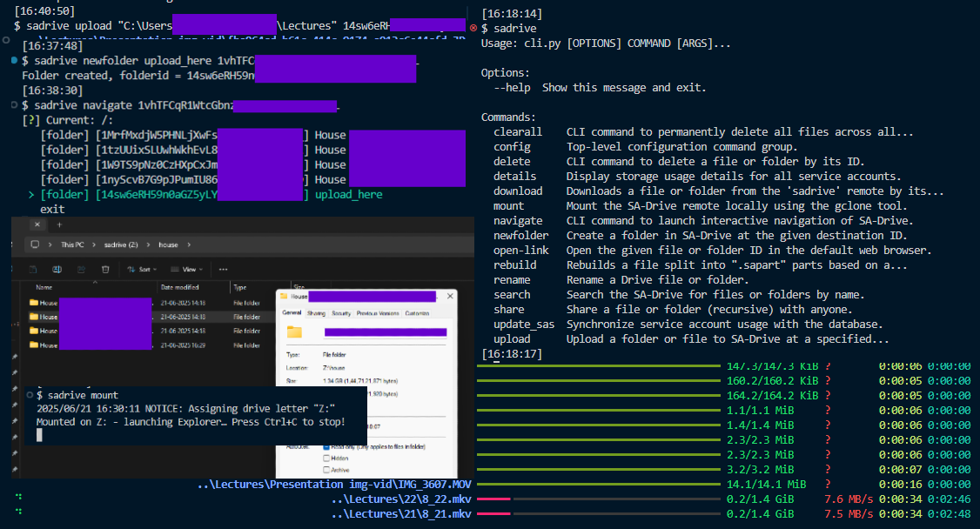Screen dimensions: 980x529
Task: Click the Delete (trash) icon in Explorer toolbar
Action: pyautogui.click(x=104, y=269)
